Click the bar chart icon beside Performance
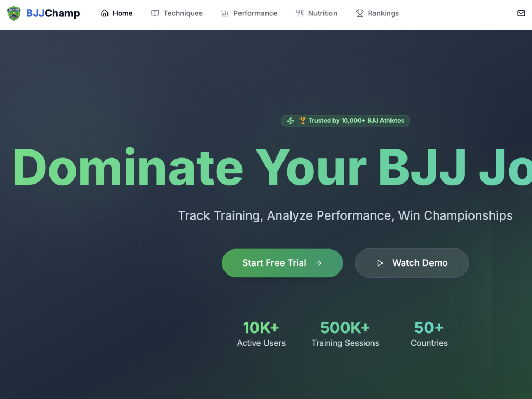This screenshot has width=532, height=399. coord(225,13)
